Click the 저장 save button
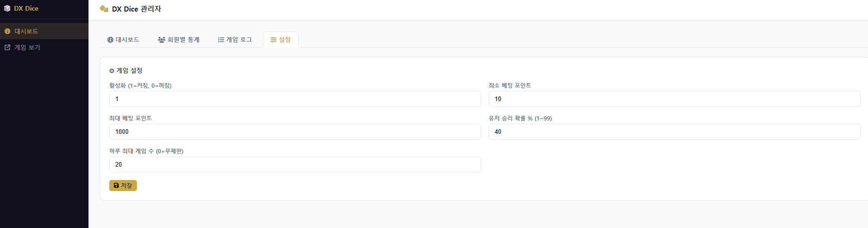 click(x=123, y=186)
